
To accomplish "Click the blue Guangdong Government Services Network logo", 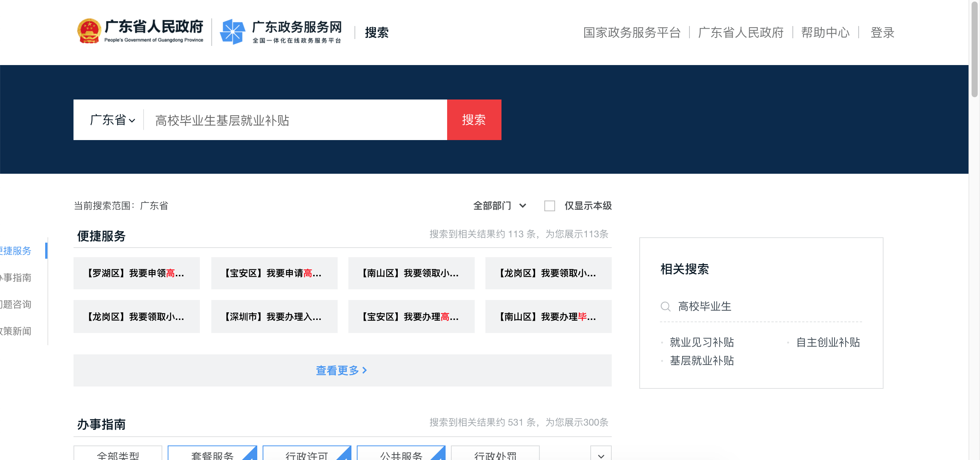I will pos(232,31).
